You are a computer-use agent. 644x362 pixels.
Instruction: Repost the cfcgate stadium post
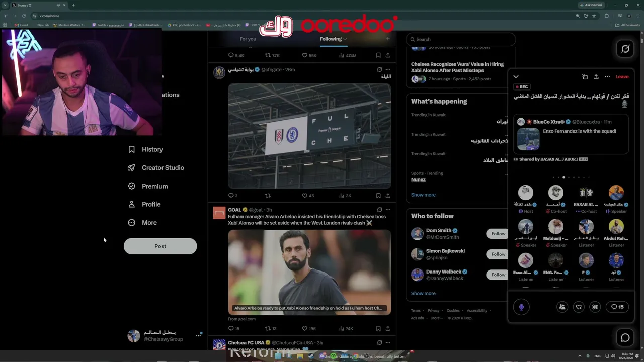pyautogui.click(x=268, y=196)
